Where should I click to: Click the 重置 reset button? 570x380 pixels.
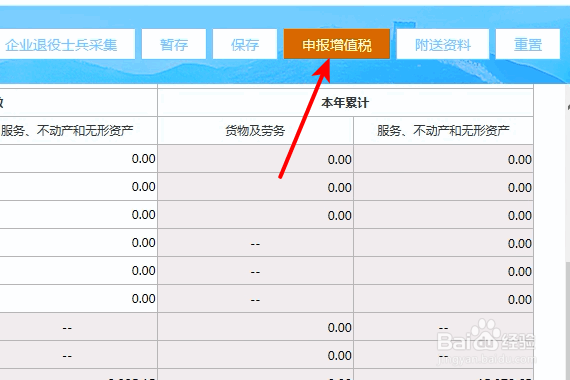point(527,44)
